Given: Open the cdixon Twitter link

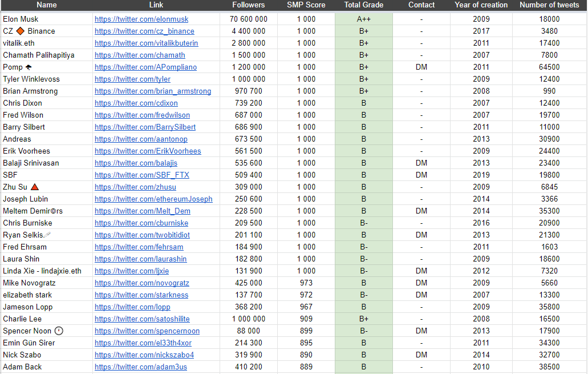Looking at the screenshot, I should pyautogui.click(x=136, y=103).
